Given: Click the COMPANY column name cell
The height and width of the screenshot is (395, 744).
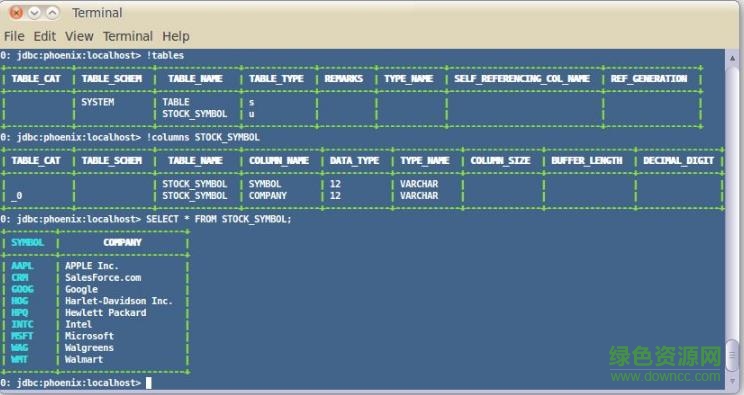Looking at the screenshot, I should (x=268, y=196).
